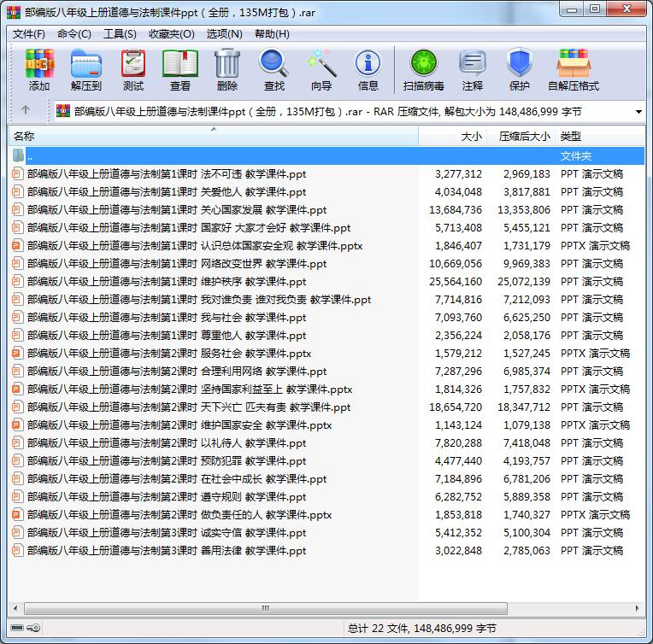Open the 工具(S) menu

click(120, 33)
